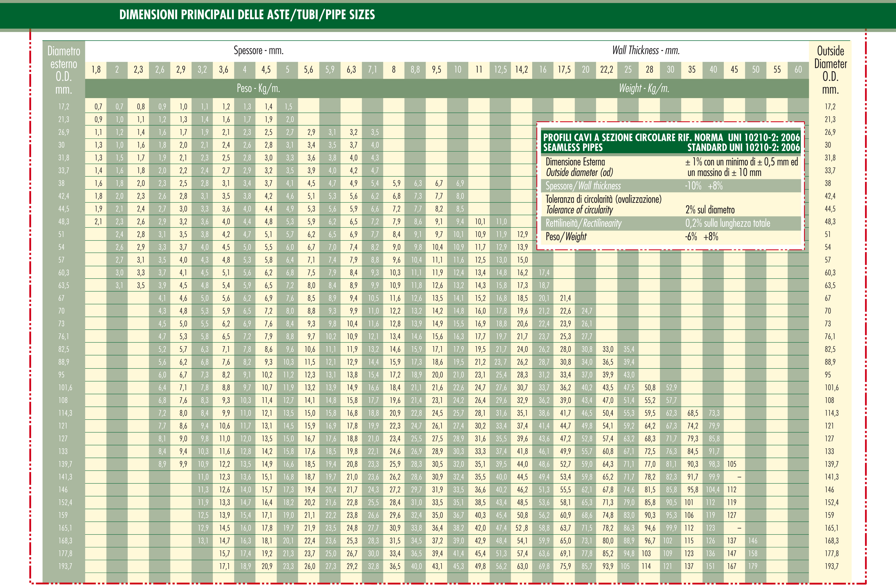Screen dimensions: 896x588
Task: Click the 7,1 thickness column header
Action: pos(372,70)
